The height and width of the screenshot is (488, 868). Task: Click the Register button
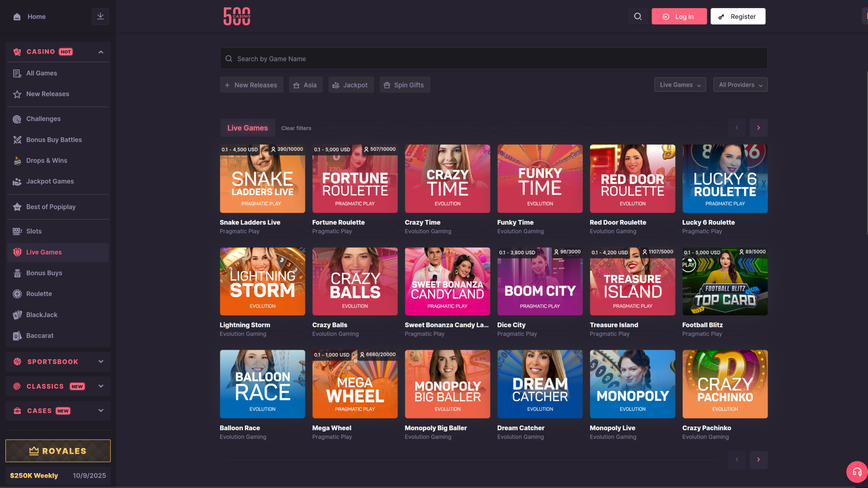tap(738, 16)
